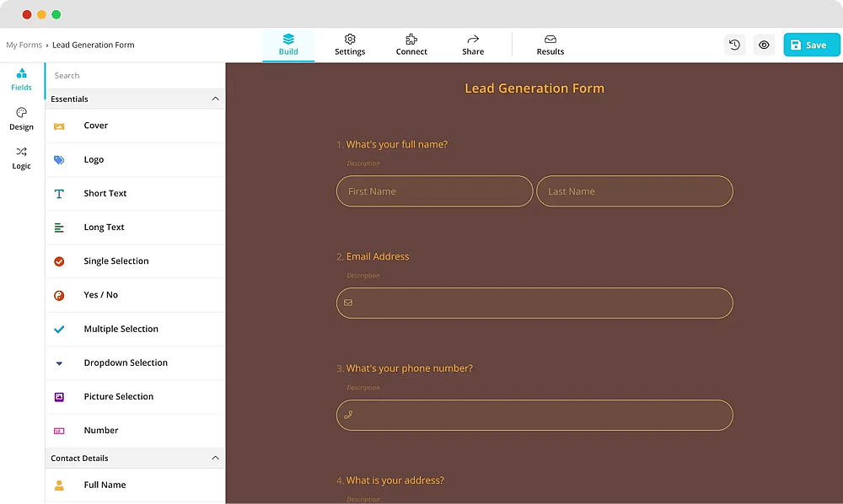The width and height of the screenshot is (843, 504).
Task: Edit Description under the address question
Action: [x=362, y=500]
